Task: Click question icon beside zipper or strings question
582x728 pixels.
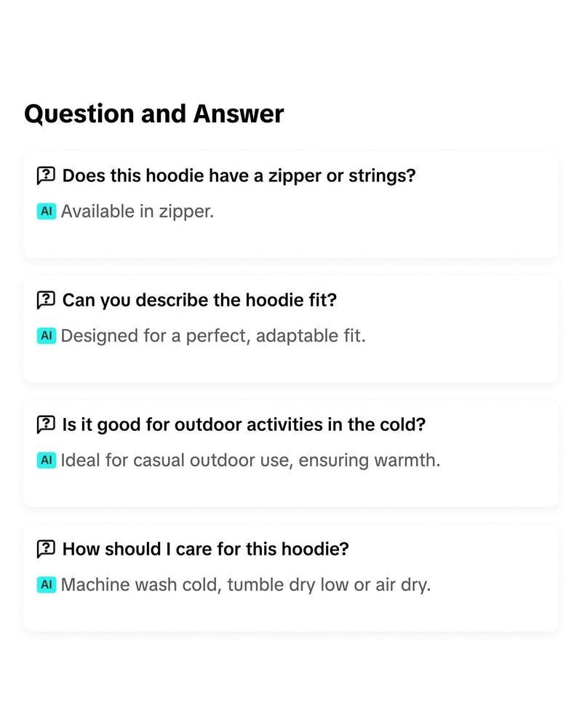Action: click(x=46, y=175)
